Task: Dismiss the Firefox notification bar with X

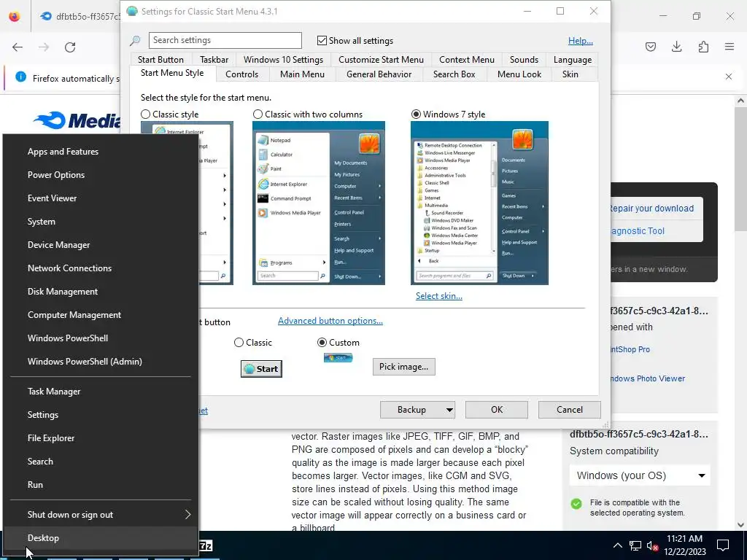Action: [x=729, y=76]
